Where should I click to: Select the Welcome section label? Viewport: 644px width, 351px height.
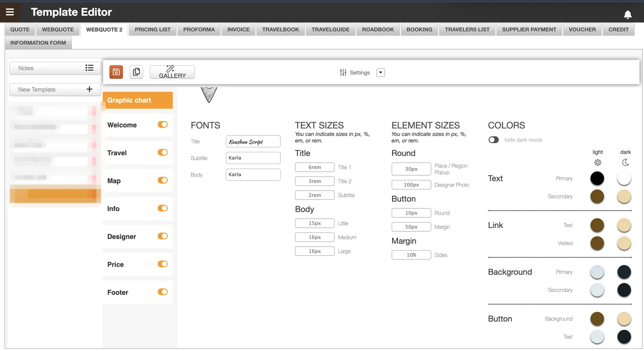(x=122, y=125)
